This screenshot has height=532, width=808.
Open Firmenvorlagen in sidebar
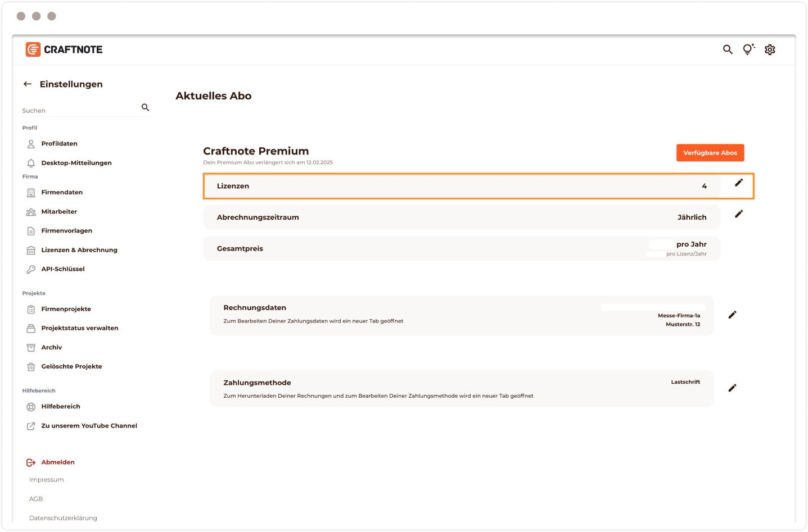tap(66, 231)
